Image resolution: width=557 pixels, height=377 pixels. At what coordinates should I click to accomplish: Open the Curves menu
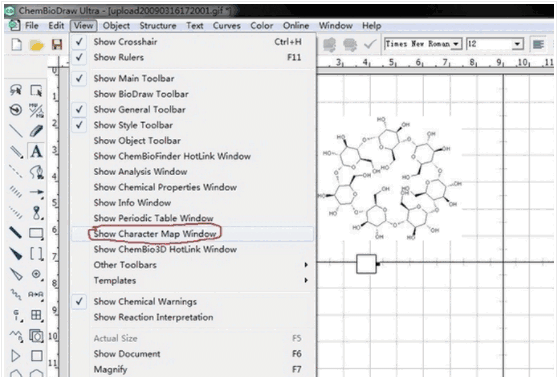click(227, 26)
